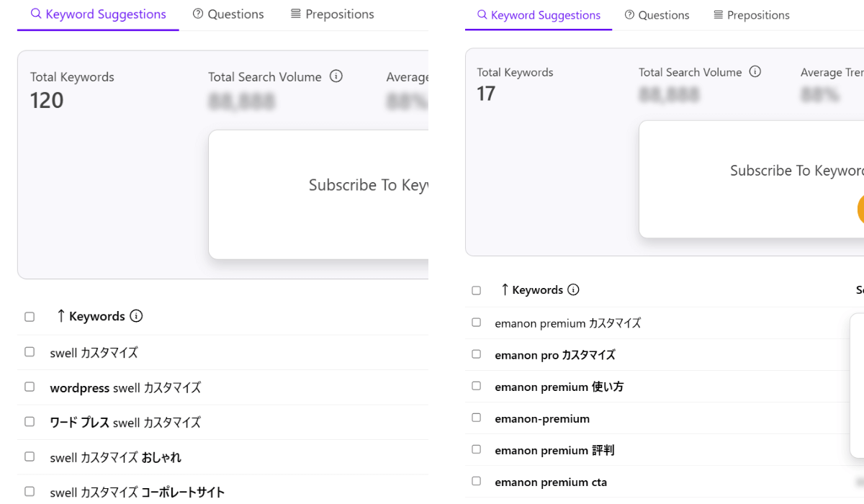
Task: Open the Total Search Volume info tooltip icon
Action: (336, 76)
